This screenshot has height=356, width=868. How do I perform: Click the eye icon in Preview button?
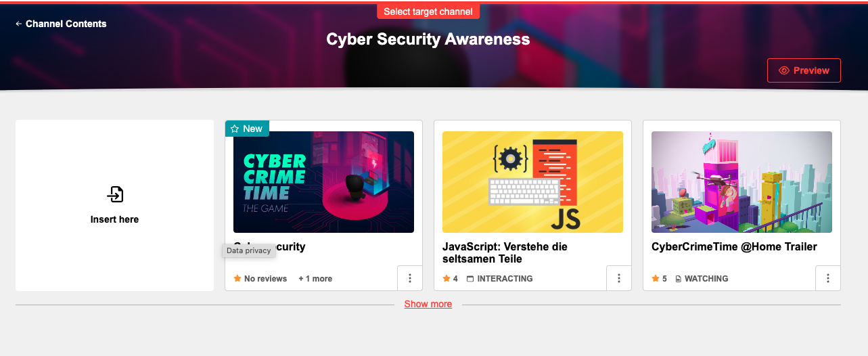784,70
